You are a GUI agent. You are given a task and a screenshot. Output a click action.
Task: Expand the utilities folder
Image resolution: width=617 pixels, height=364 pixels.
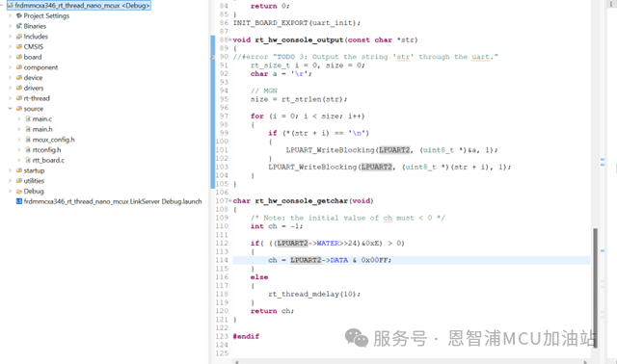point(11,181)
